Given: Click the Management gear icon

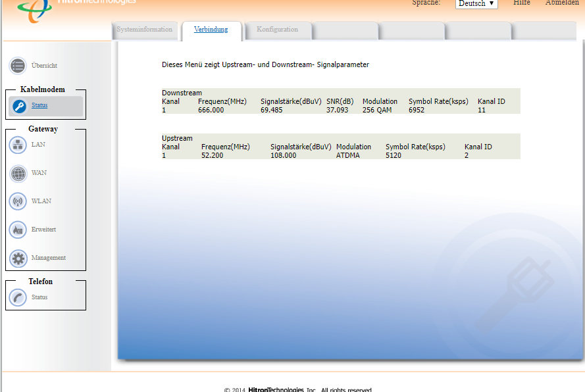Looking at the screenshot, I should coord(18,258).
